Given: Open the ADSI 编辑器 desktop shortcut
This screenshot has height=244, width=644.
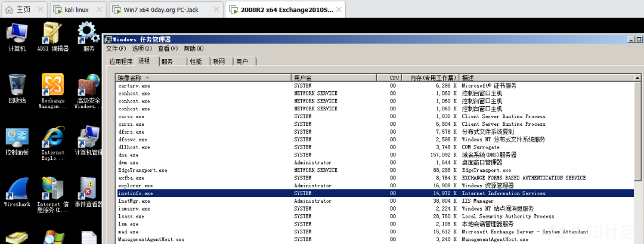Looking at the screenshot, I should (52, 36).
